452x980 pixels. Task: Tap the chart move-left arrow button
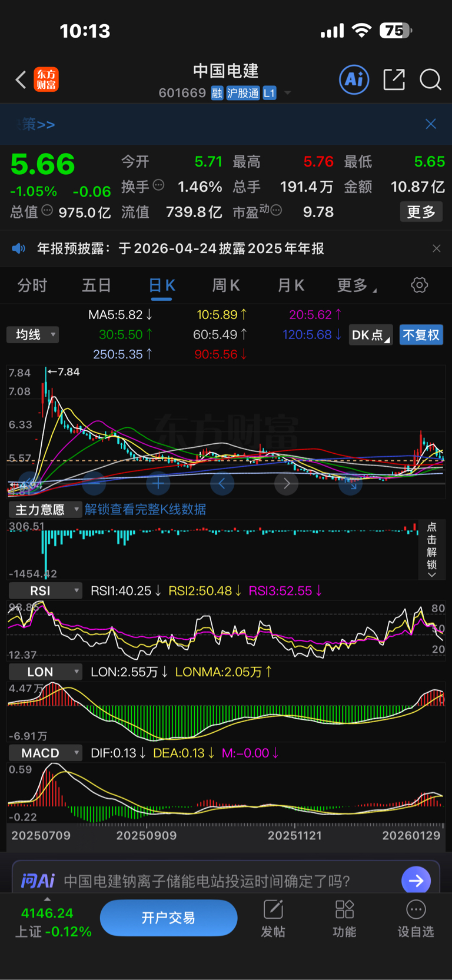coord(222,484)
